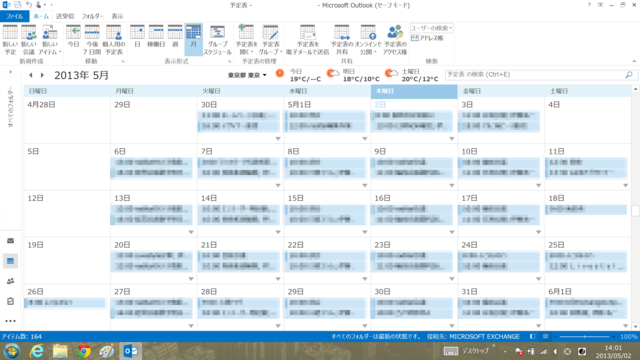Switch to work week view (稼働日)
The height and width of the screenshot is (360, 640).
coord(156,37)
